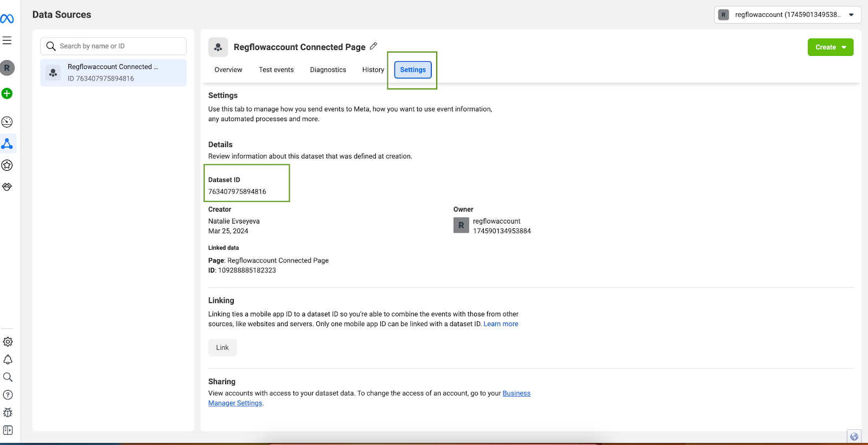Click the bug report icon
Viewport: 868px width, 445px height.
8,412
